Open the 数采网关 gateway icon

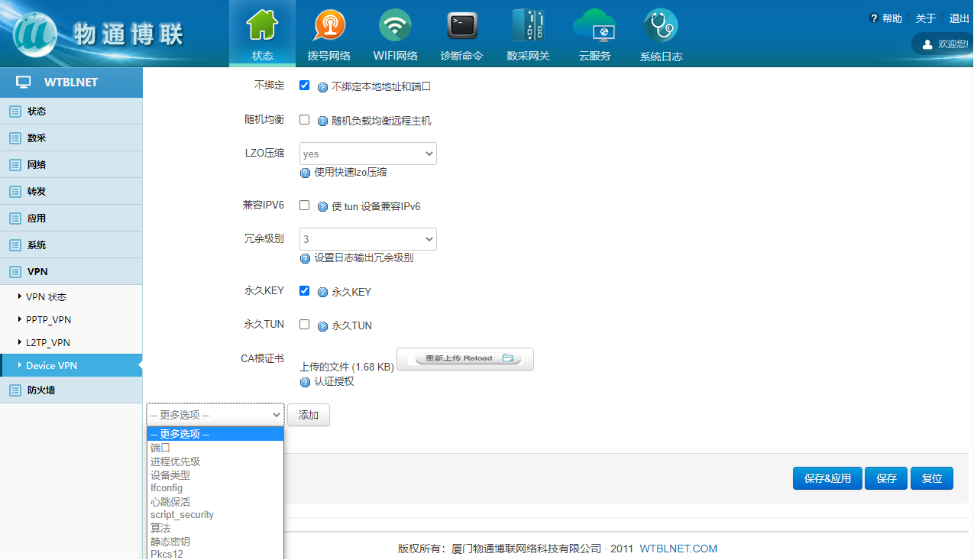coord(528,27)
